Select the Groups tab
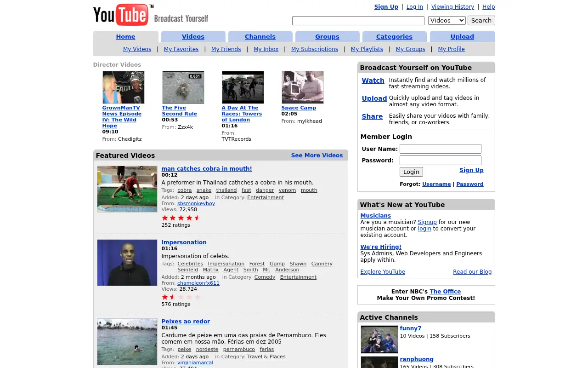588x368 pixels. point(327,37)
